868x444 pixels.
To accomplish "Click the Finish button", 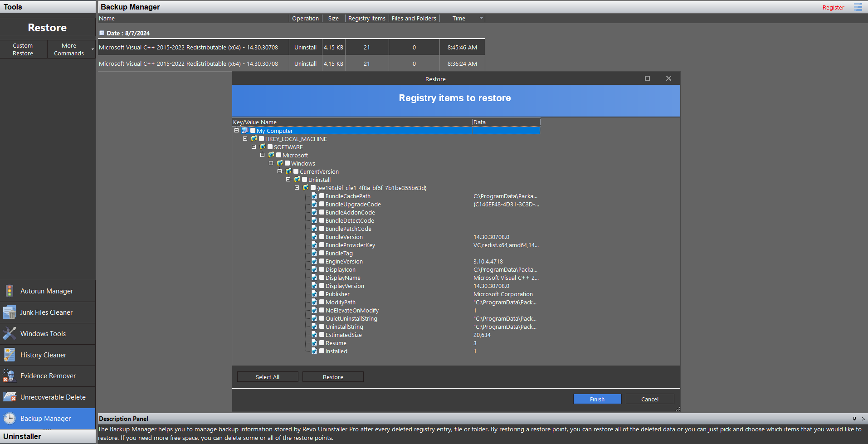I will (x=597, y=399).
